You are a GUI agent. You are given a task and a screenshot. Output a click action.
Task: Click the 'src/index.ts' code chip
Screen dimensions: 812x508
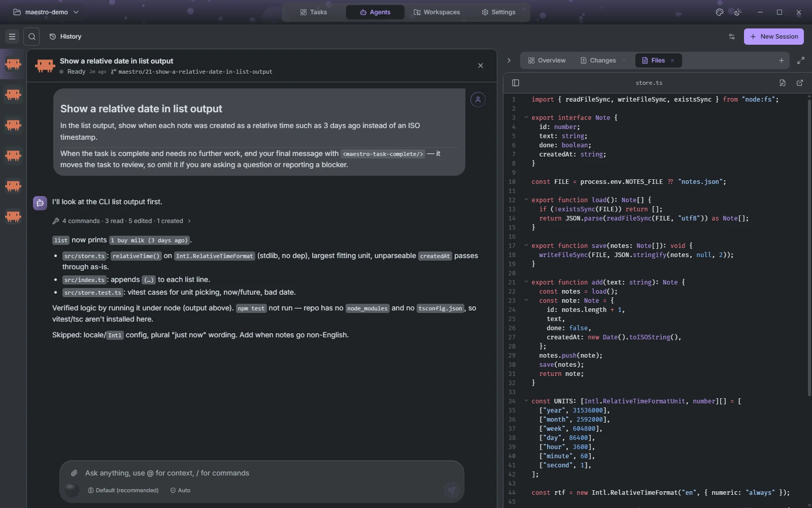pyautogui.click(x=84, y=280)
